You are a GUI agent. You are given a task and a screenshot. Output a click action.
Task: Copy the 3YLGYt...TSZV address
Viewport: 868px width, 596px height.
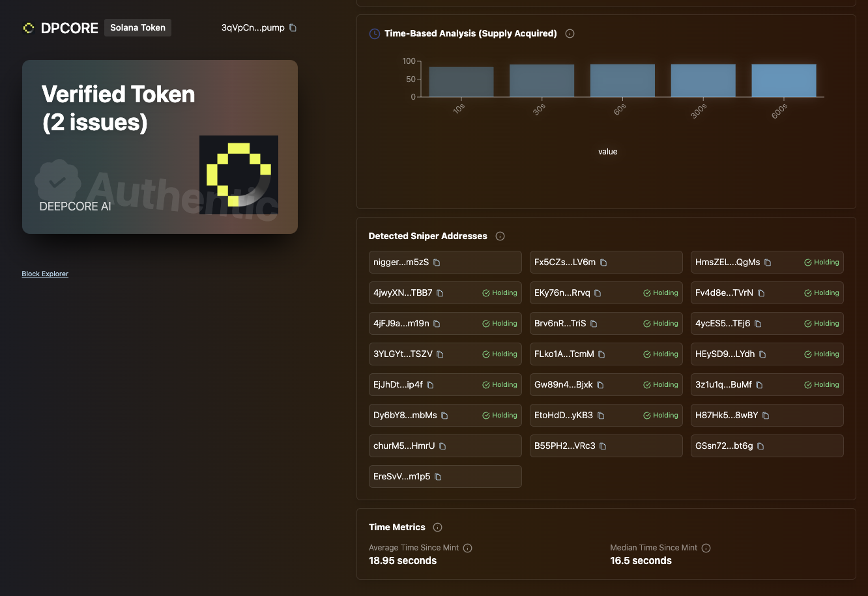pyautogui.click(x=440, y=354)
